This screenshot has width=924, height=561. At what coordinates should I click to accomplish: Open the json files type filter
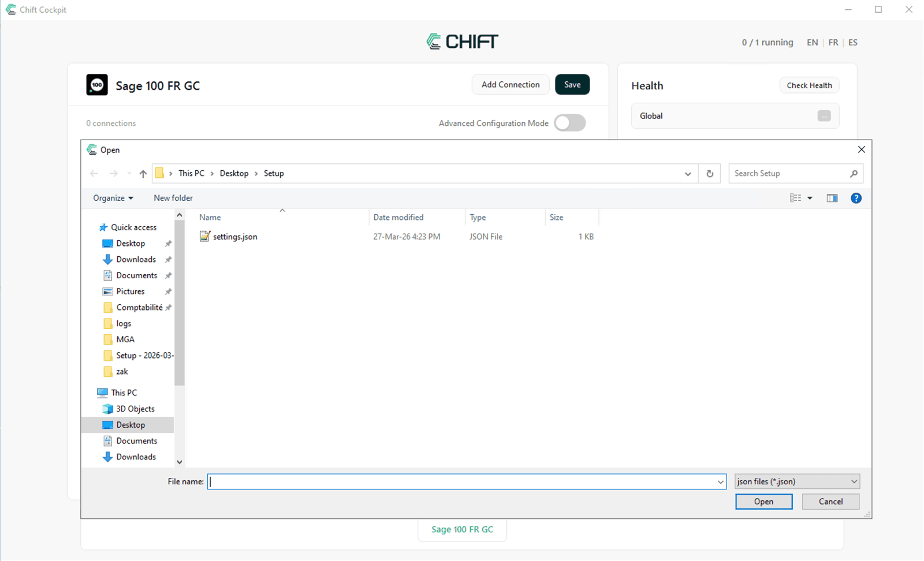pyautogui.click(x=797, y=481)
